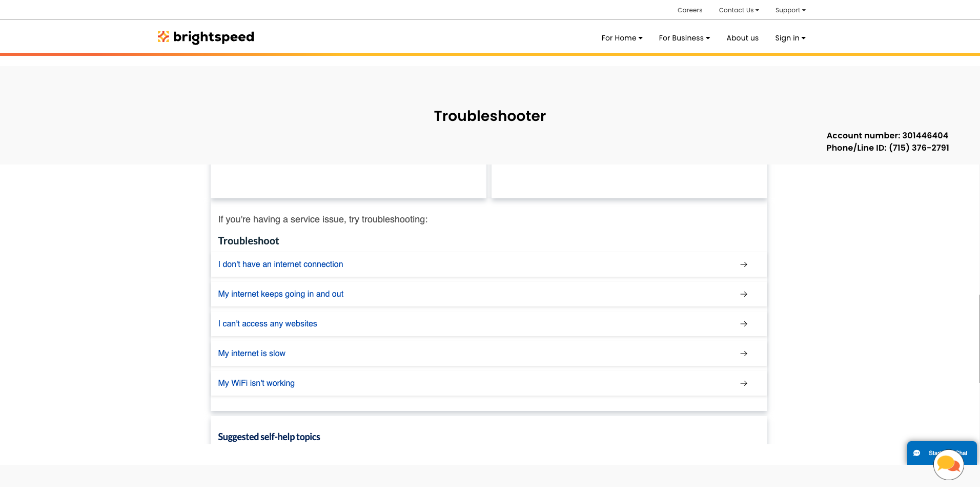Viewport: 980px width, 495px height.
Task: Click the Brightspeed logo
Action: 206,37
